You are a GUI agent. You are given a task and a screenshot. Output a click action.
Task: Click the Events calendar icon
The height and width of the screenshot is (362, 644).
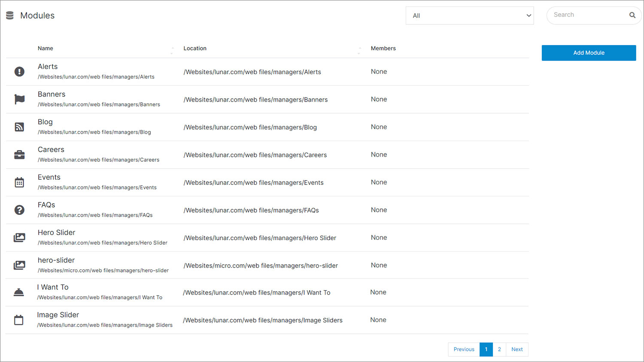click(19, 182)
